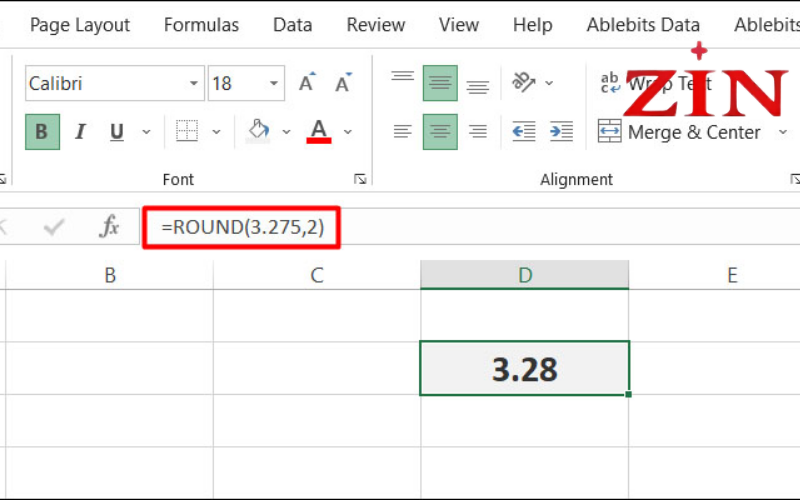Click the fill handle of selected cell
The image size is (800, 500).
[x=628, y=394]
